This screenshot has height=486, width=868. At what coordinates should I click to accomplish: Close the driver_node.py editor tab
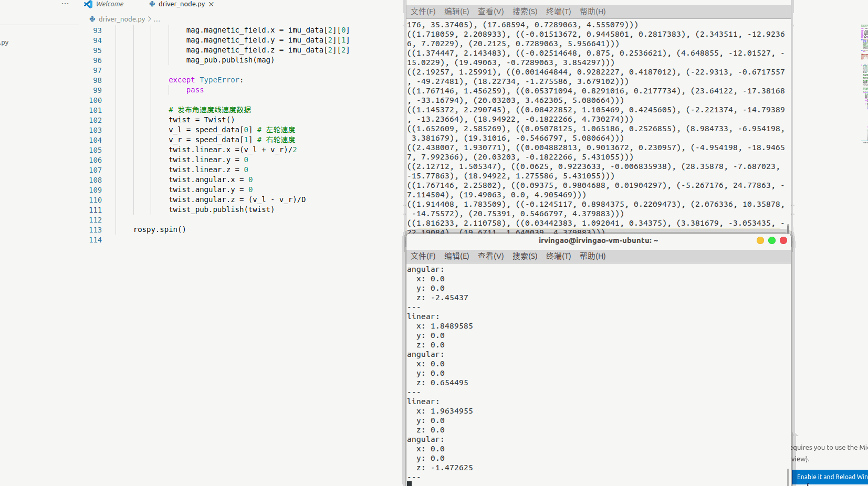[211, 4]
